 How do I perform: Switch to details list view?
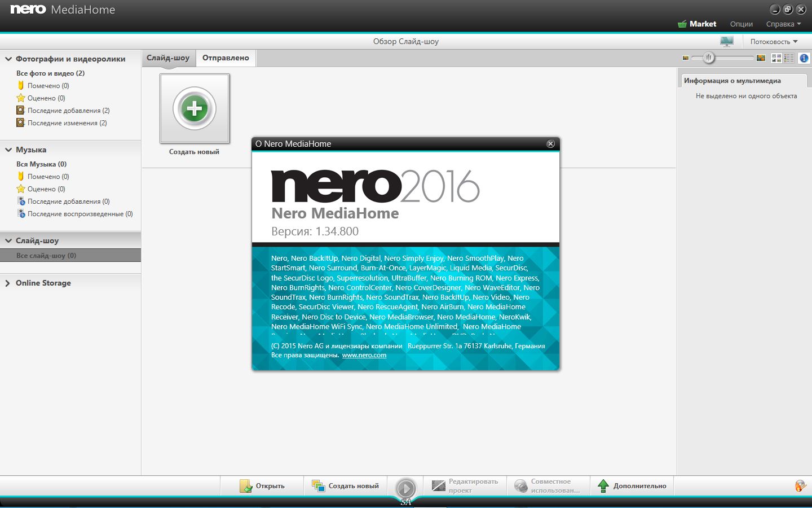click(789, 58)
